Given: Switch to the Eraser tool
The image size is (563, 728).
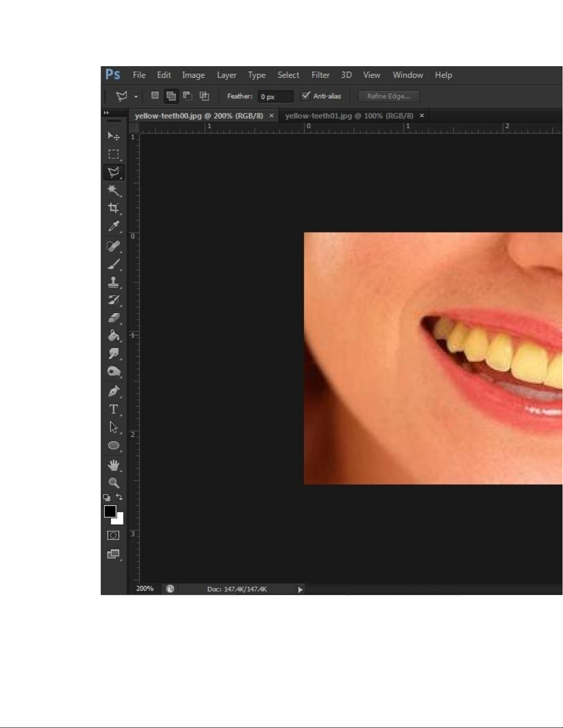Looking at the screenshot, I should [x=114, y=318].
